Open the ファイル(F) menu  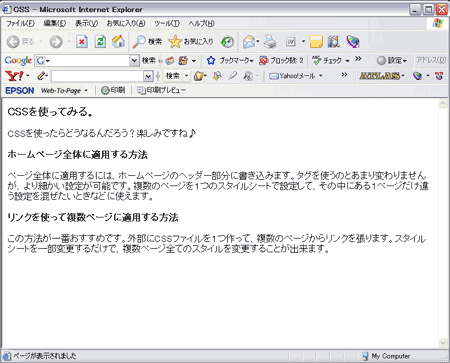point(20,23)
